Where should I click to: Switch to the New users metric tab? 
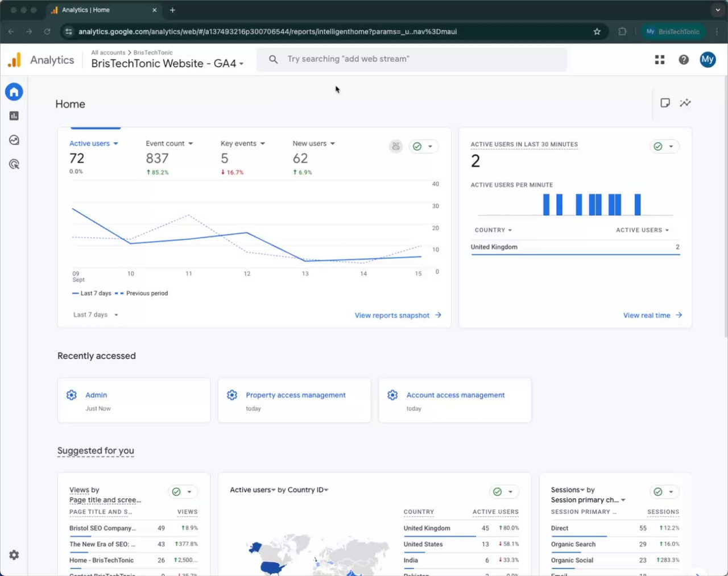click(x=314, y=143)
